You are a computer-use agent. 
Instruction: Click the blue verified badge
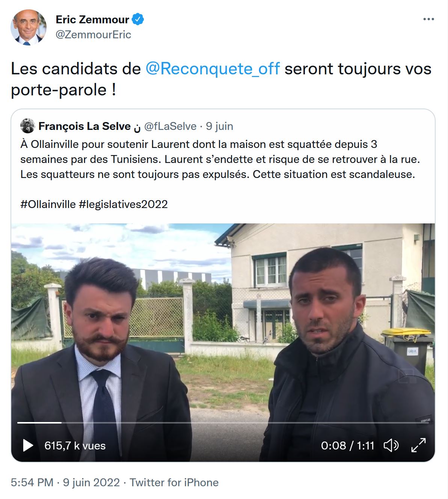[x=138, y=19]
